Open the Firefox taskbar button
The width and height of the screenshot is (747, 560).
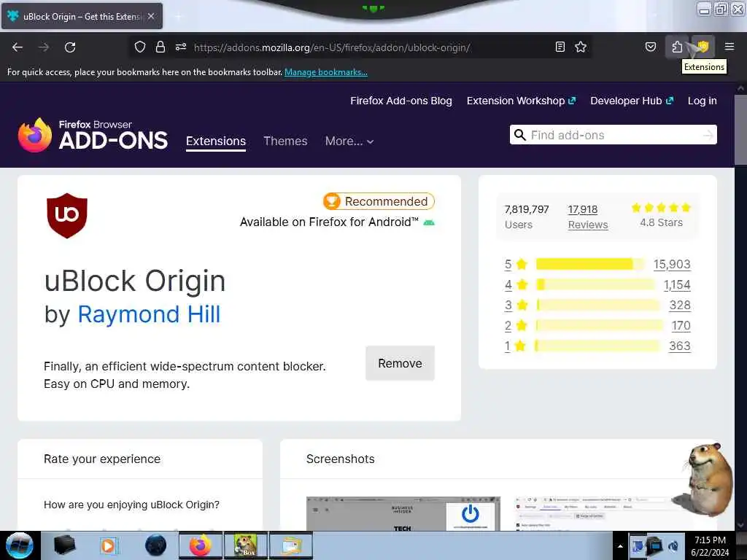click(x=201, y=545)
